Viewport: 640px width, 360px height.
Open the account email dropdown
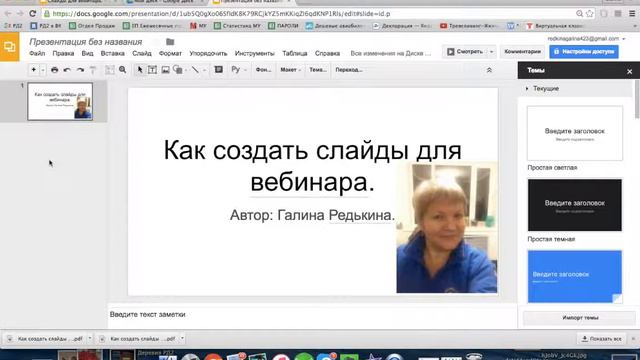[587, 38]
